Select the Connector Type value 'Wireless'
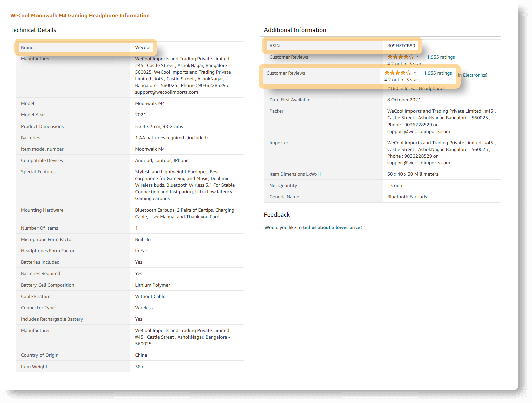This screenshot has height=403, width=532. point(144,308)
